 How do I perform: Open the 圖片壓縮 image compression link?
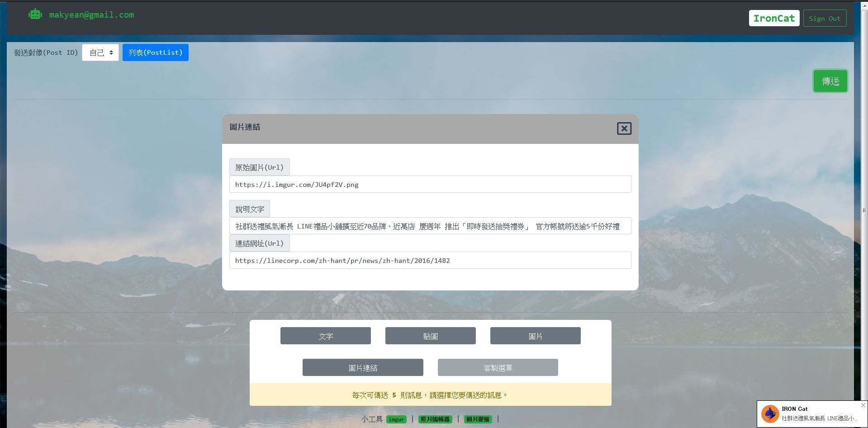pos(478,419)
